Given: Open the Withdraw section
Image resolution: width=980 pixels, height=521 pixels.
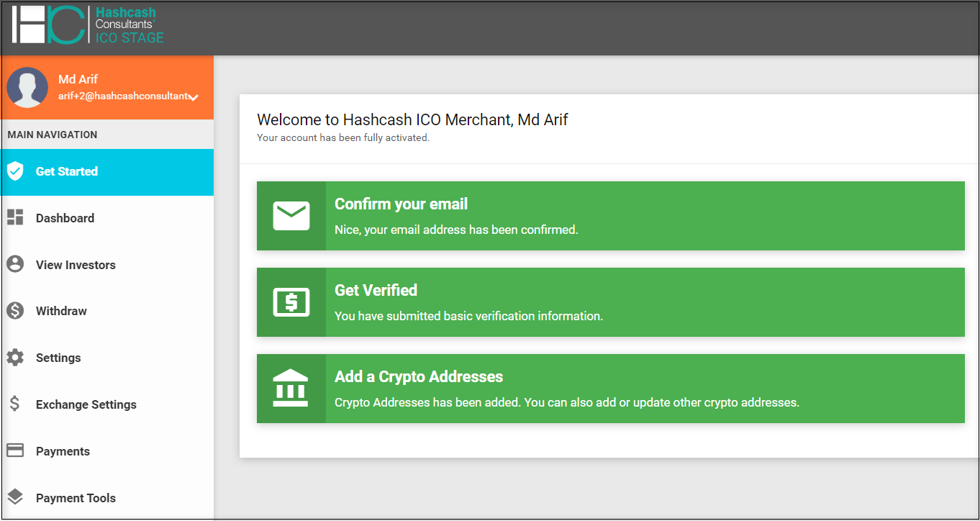Looking at the screenshot, I should [x=107, y=311].
